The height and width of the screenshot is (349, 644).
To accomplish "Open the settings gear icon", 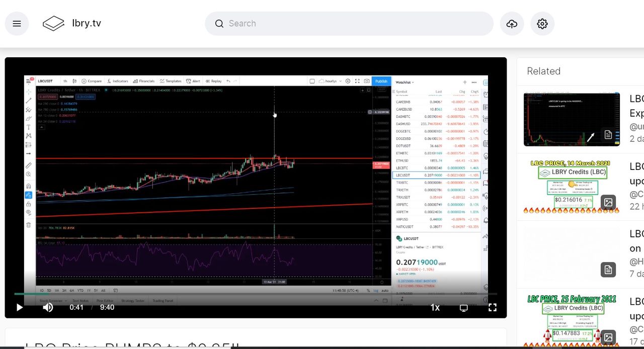I will tap(542, 24).
